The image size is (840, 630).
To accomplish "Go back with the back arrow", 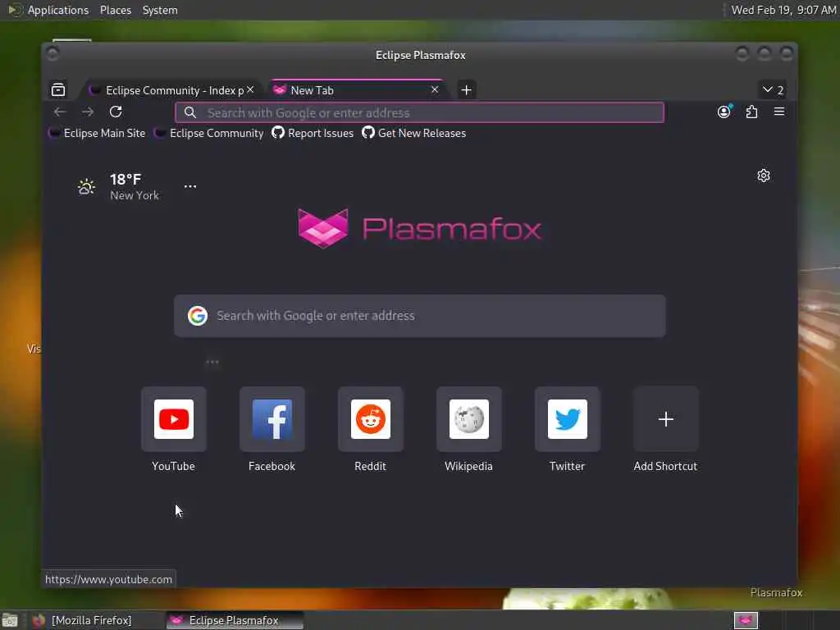I will coord(60,112).
